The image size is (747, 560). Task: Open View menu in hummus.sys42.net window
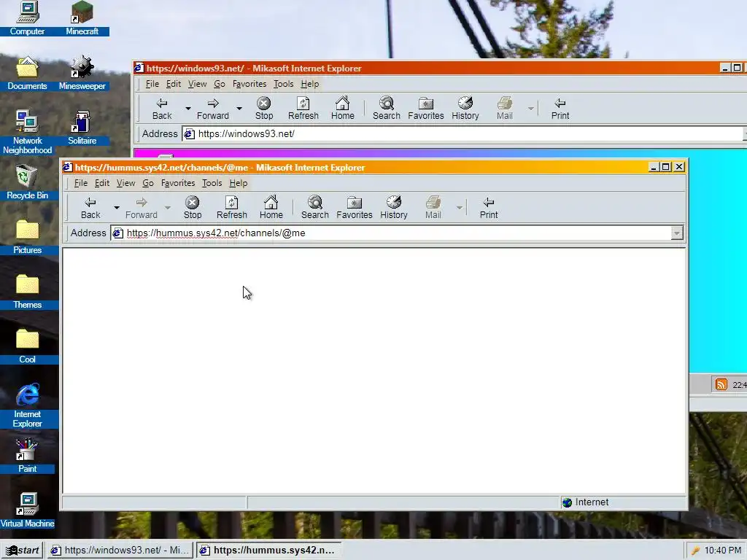[125, 183]
